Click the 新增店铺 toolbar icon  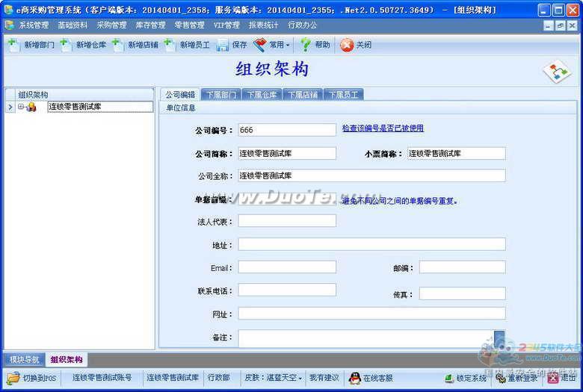point(117,45)
